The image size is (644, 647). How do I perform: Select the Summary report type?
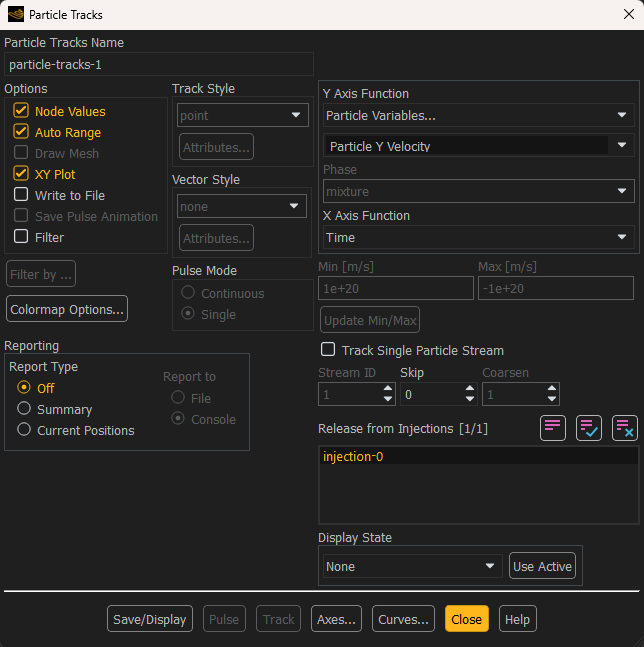coord(24,409)
